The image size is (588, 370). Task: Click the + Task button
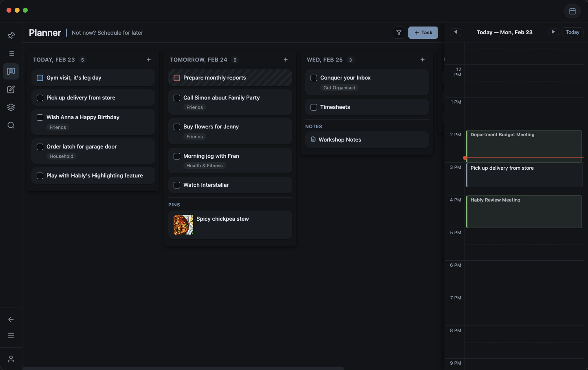pyautogui.click(x=423, y=33)
